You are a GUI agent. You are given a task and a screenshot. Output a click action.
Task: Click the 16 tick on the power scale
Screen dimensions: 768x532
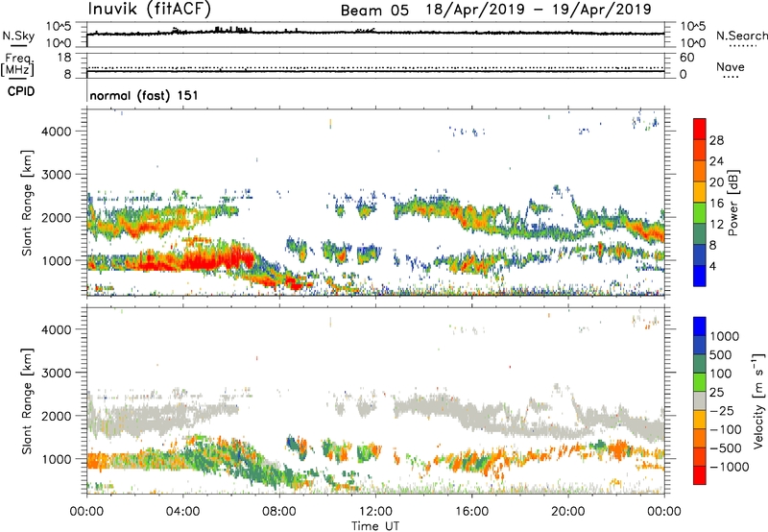click(716, 204)
